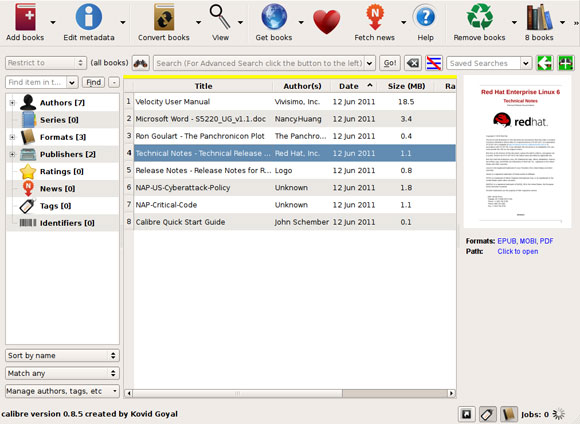This screenshot has width=580, height=424.
Task: Click the Go! search button
Action: [x=390, y=63]
